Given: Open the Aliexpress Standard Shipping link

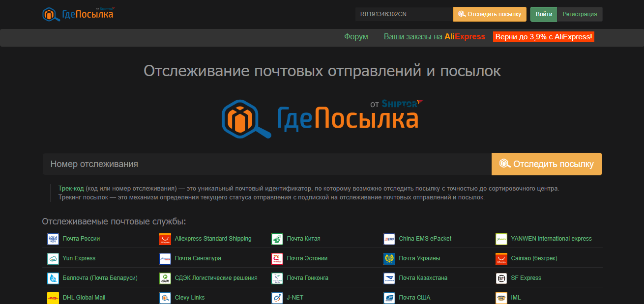Looking at the screenshot, I should pyautogui.click(x=213, y=239).
